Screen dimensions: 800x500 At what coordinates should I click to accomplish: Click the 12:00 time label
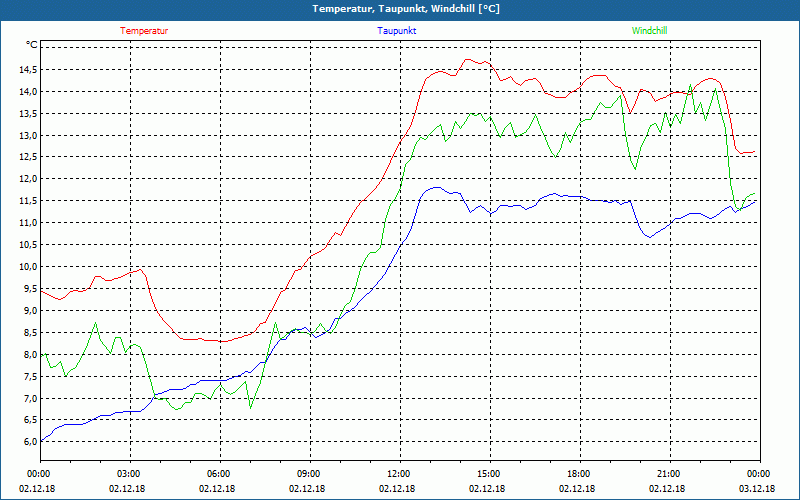point(400,474)
